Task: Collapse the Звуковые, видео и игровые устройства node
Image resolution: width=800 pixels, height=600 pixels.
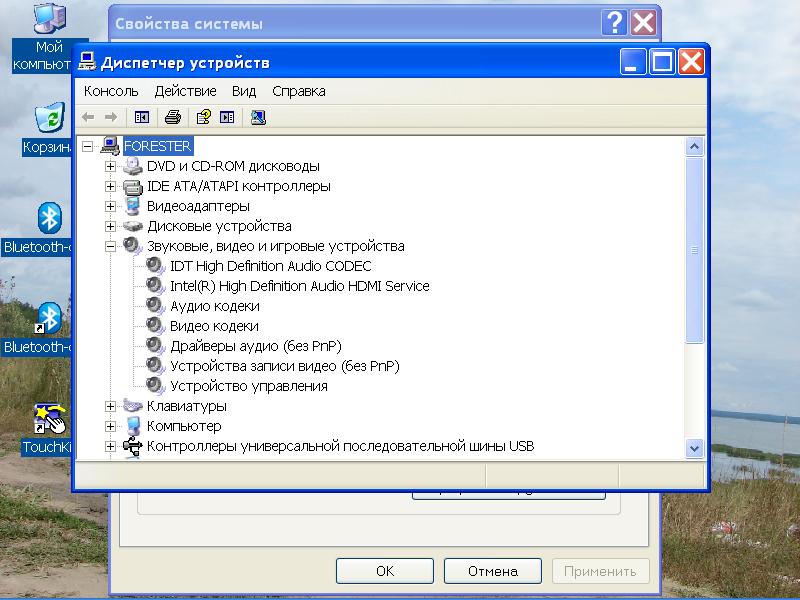Action: pyautogui.click(x=111, y=246)
